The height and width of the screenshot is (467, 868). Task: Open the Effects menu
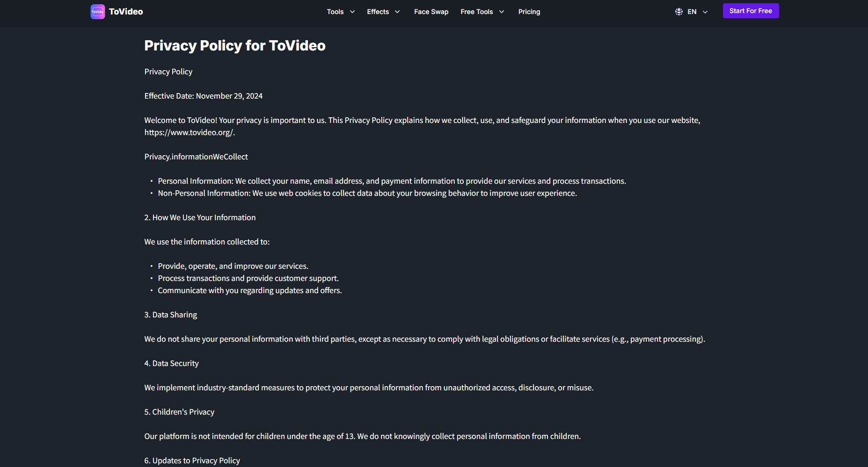[x=378, y=12]
